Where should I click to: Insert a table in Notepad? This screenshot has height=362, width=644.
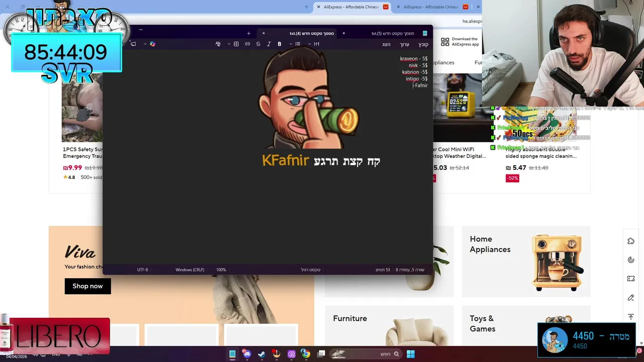point(236,44)
